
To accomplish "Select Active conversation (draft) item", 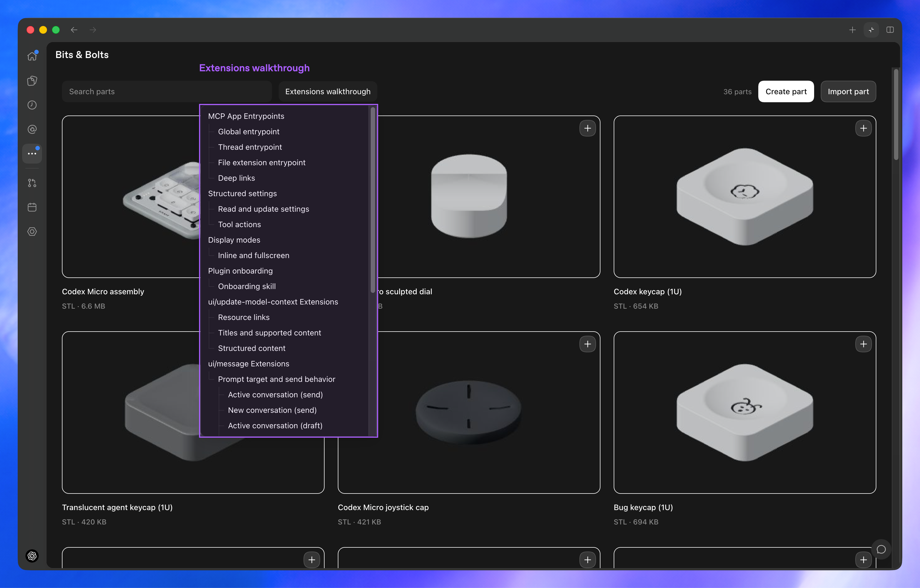I will pyautogui.click(x=275, y=425).
